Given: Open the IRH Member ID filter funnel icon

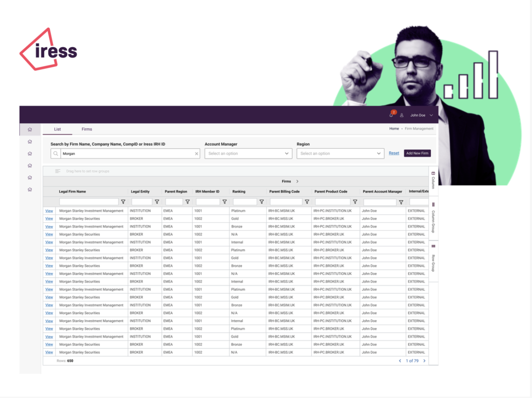Looking at the screenshot, I should coord(225,202).
